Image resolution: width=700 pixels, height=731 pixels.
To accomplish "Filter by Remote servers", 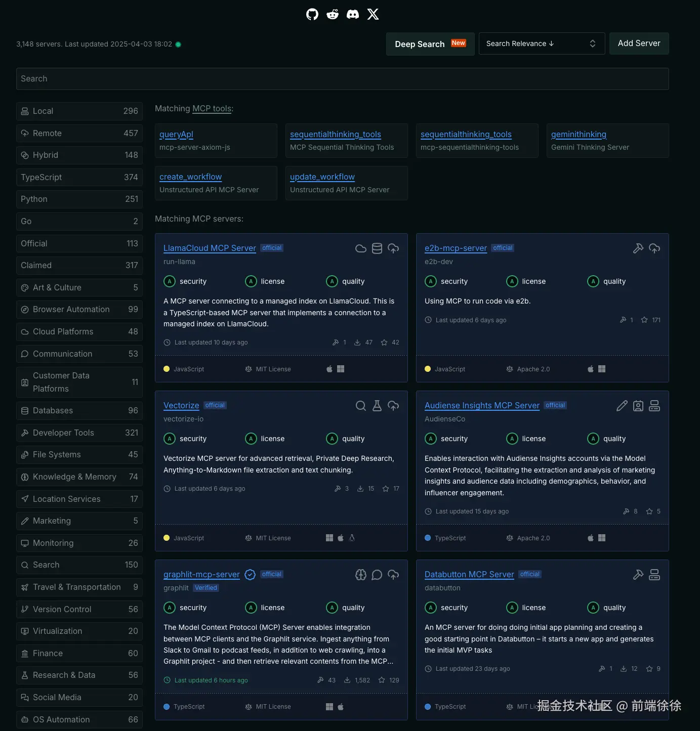I will point(79,134).
